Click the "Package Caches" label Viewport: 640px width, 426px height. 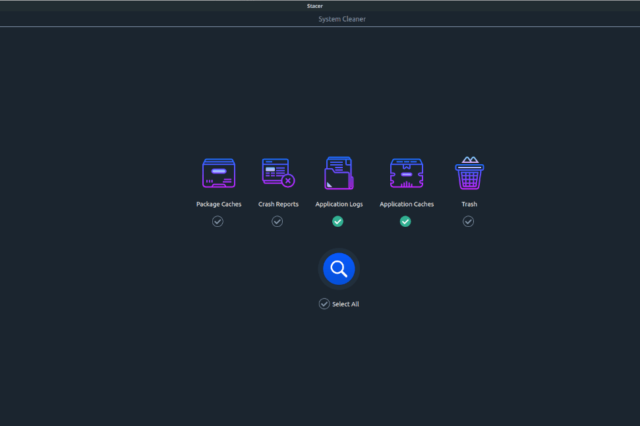[x=218, y=204]
